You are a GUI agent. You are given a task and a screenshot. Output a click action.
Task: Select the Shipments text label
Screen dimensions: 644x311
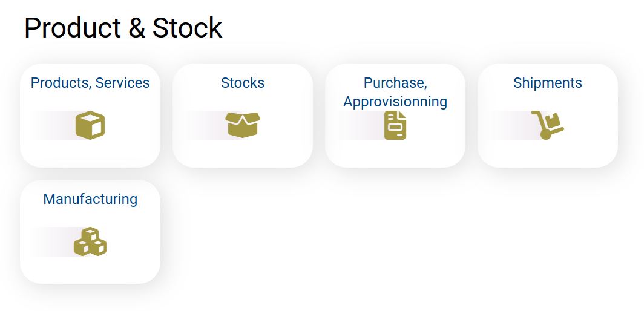pos(548,83)
